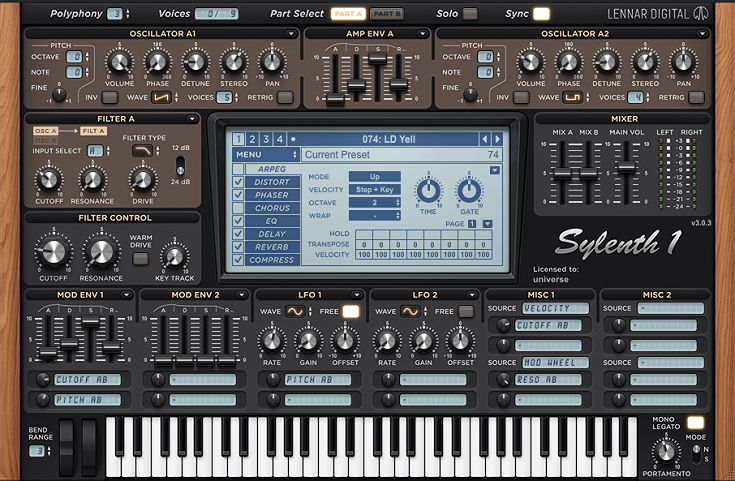This screenshot has height=481, width=735.
Task: Click LFO 1 PITCH AB destination field
Action: (x=318, y=380)
